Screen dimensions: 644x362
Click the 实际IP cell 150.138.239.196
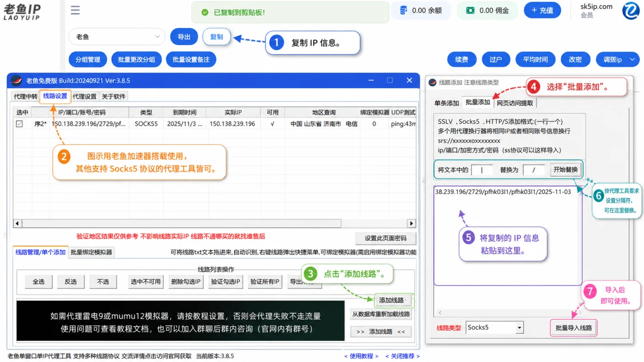pyautogui.click(x=232, y=124)
